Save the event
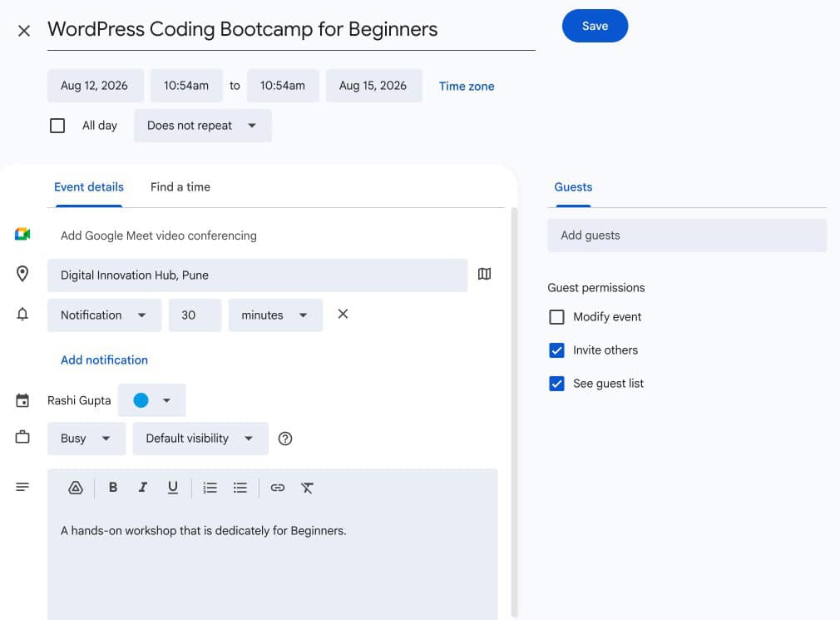The image size is (840, 620). [595, 26]
